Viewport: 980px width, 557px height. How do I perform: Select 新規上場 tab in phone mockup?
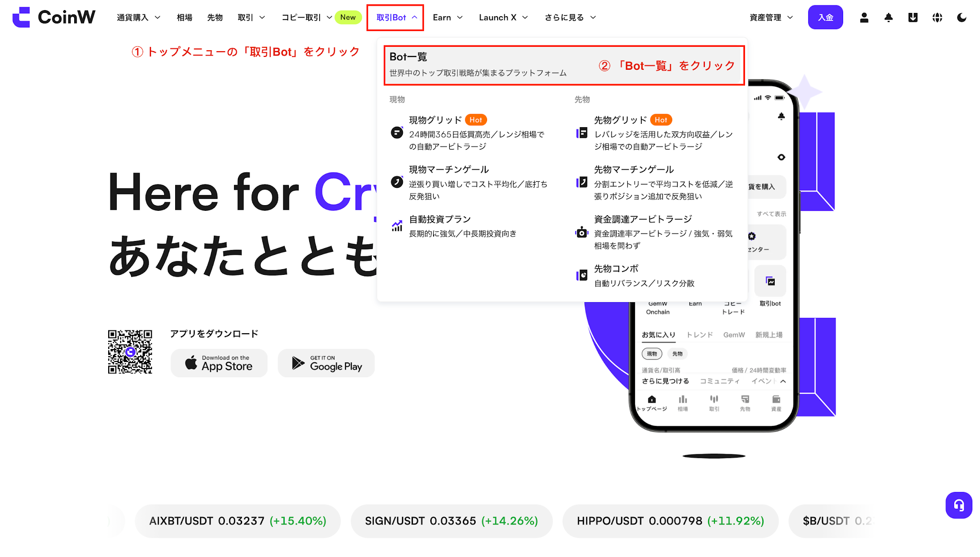pyautogui.click(x=769, y=335)
